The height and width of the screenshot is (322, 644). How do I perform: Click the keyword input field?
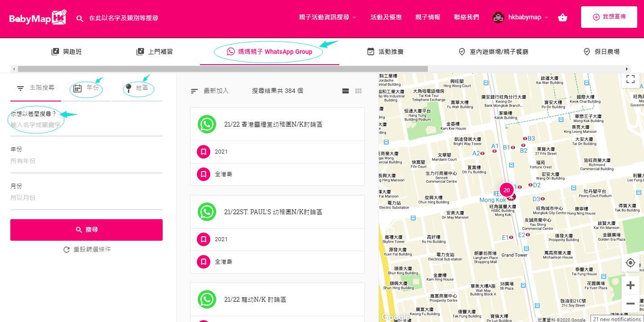86,125
